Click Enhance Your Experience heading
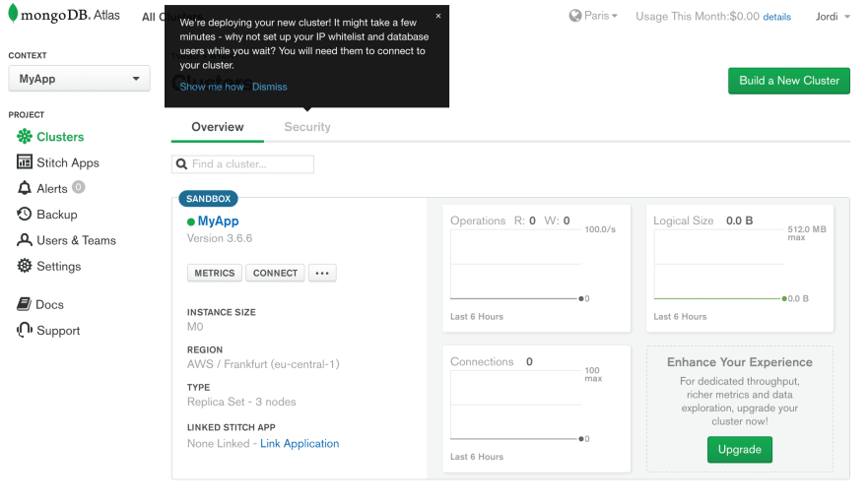 [740, 362]
